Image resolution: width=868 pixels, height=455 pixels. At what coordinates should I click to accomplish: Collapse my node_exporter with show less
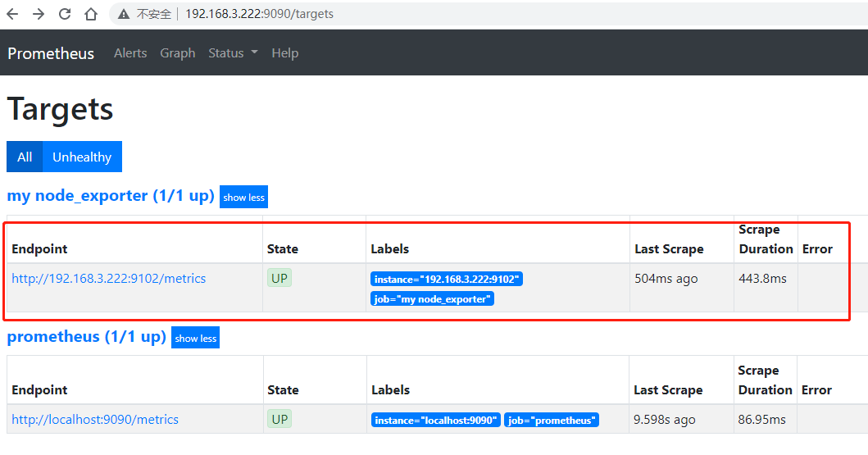[x=243, y=197]
